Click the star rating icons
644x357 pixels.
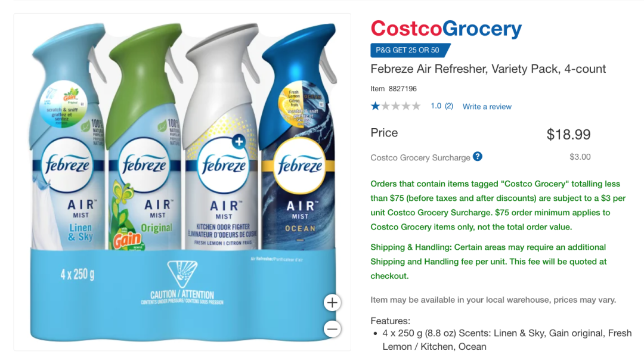(395, 106)
